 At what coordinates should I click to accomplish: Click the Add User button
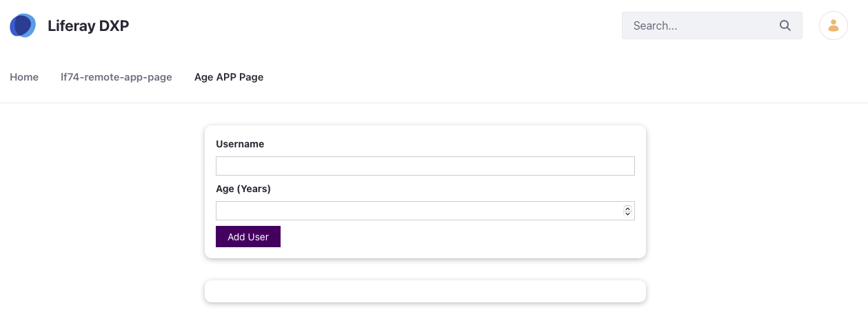click(248, 236)
